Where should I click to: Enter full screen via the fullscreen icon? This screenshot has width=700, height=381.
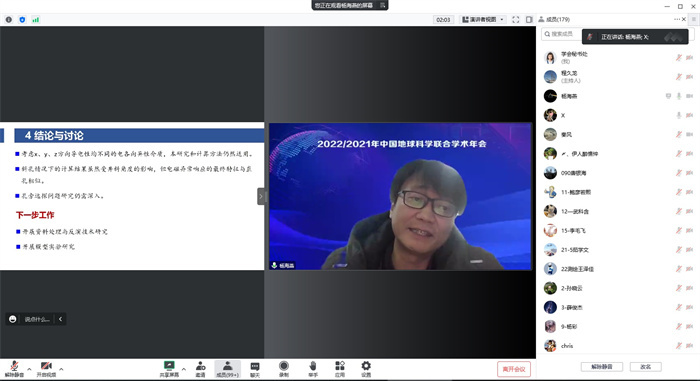[x=516, y=20]
